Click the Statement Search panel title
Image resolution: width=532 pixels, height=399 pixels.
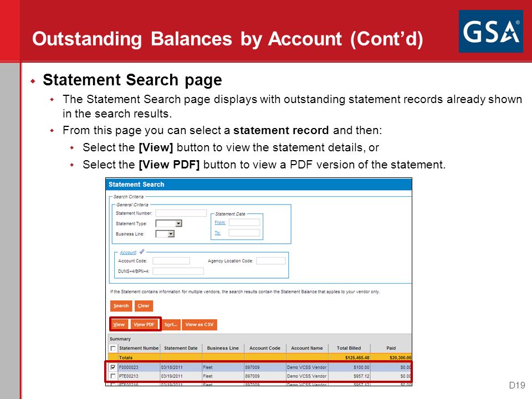click(136, 184)
